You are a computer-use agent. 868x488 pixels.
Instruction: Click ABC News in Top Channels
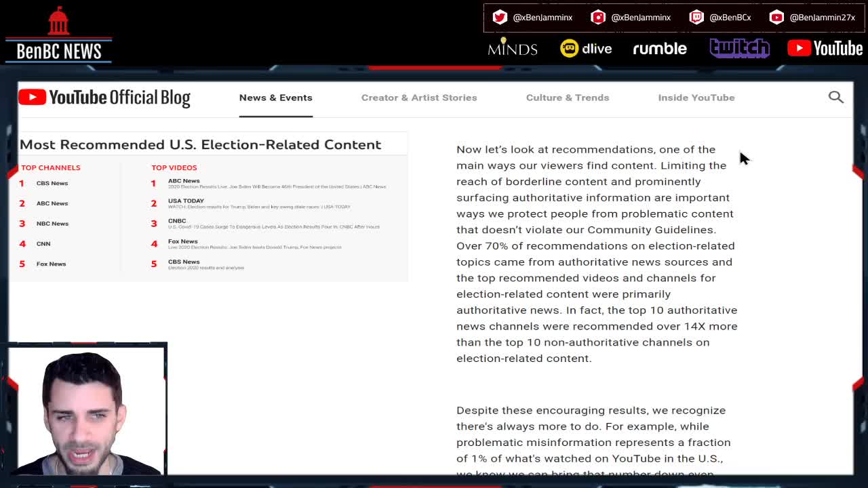(52, 203)
